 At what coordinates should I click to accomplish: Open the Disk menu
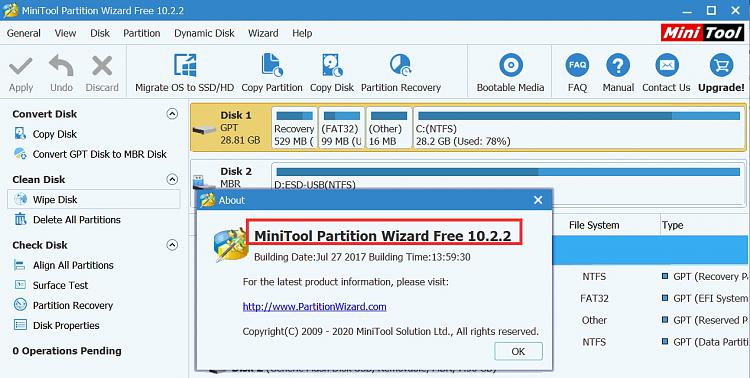(100, 33)
